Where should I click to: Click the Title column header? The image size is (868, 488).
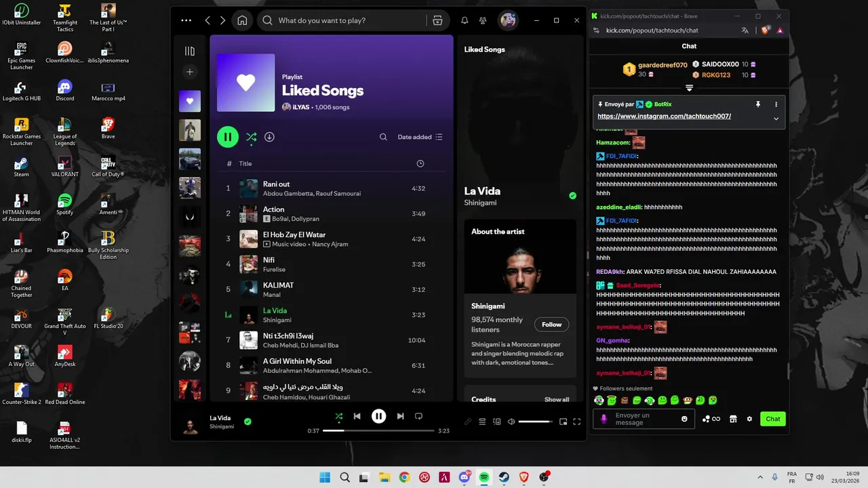pos(245,164)
